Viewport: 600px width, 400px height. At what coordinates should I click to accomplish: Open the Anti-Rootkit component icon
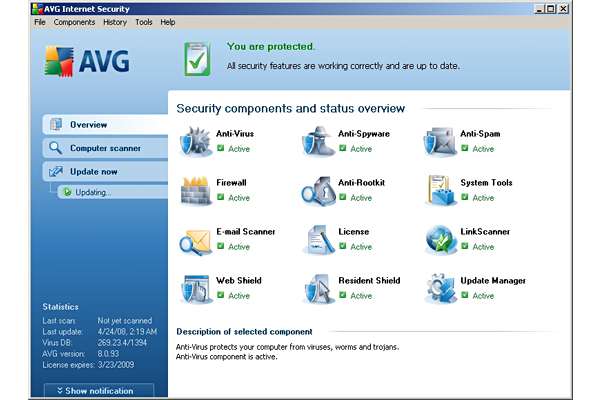click(317, 191)
